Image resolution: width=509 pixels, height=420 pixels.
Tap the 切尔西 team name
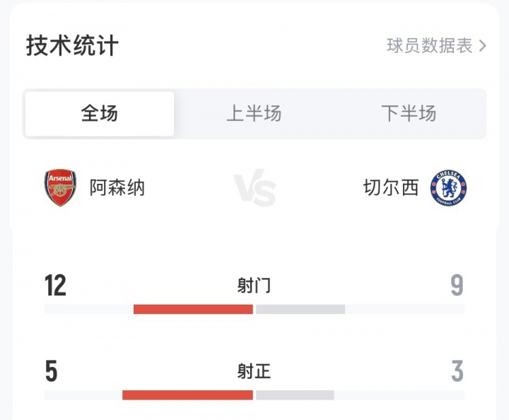(391, 188)
